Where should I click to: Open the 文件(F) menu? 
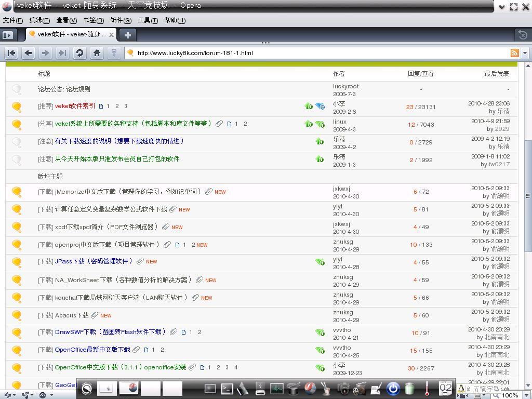(x=13, y=20)
